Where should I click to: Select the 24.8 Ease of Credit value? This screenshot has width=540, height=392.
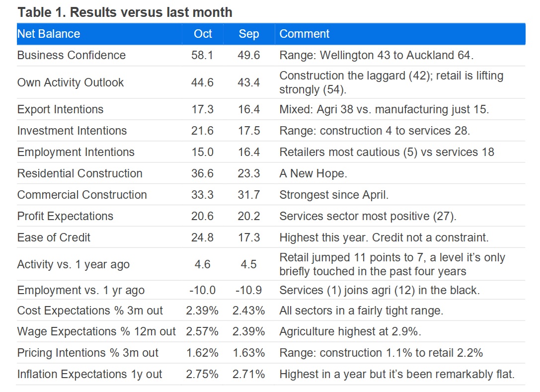tap(202, 237)
